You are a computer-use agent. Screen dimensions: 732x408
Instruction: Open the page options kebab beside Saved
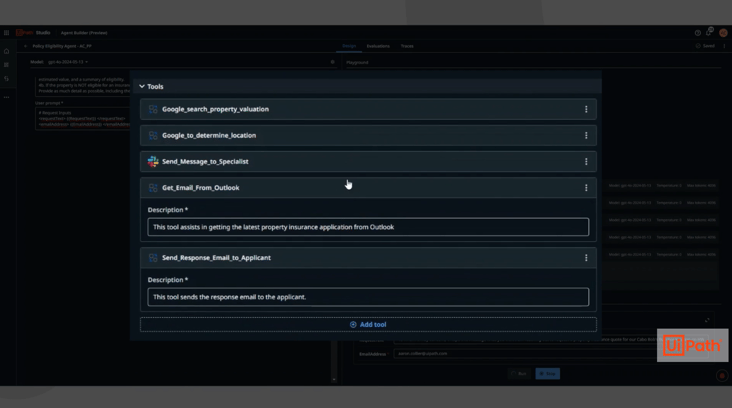tap(724, 46)
